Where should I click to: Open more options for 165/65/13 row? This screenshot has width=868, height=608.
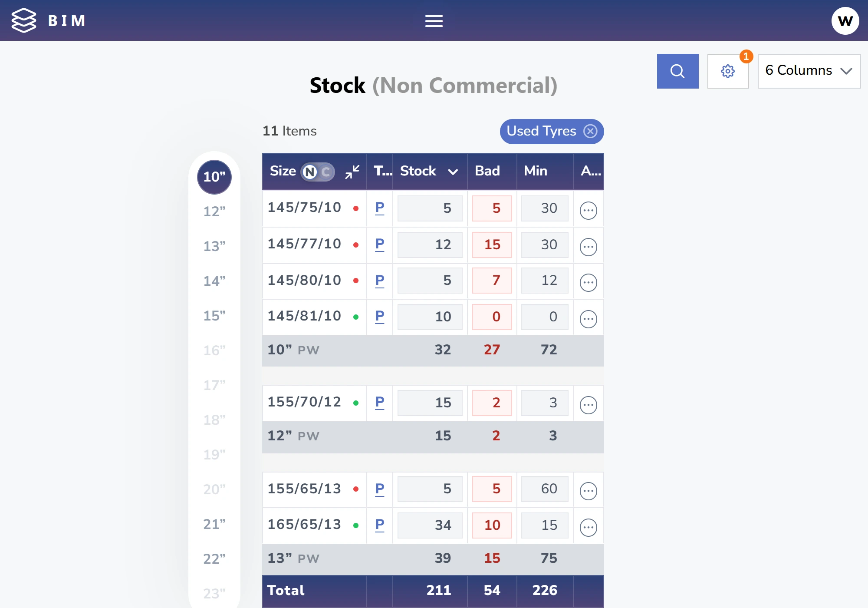tap(588, 528)
